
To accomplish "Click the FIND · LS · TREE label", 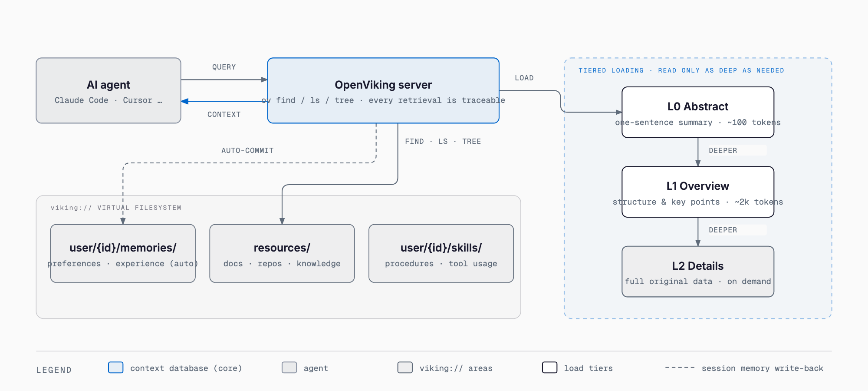I will coord(443,141).
